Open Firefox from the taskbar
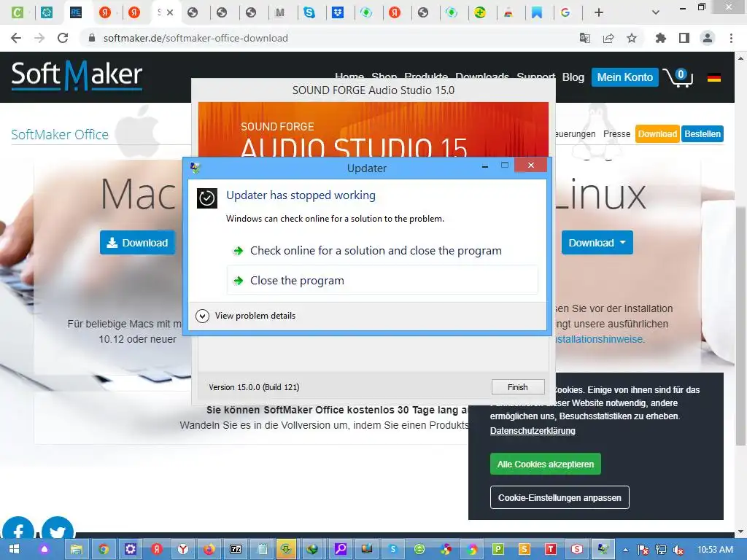The height and width of the screenshot is (560, 747). (x=209, y=549)
